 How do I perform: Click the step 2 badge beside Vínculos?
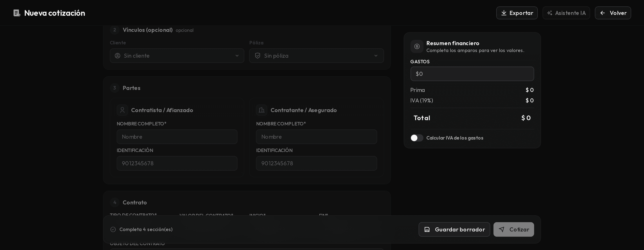(115, 30)
